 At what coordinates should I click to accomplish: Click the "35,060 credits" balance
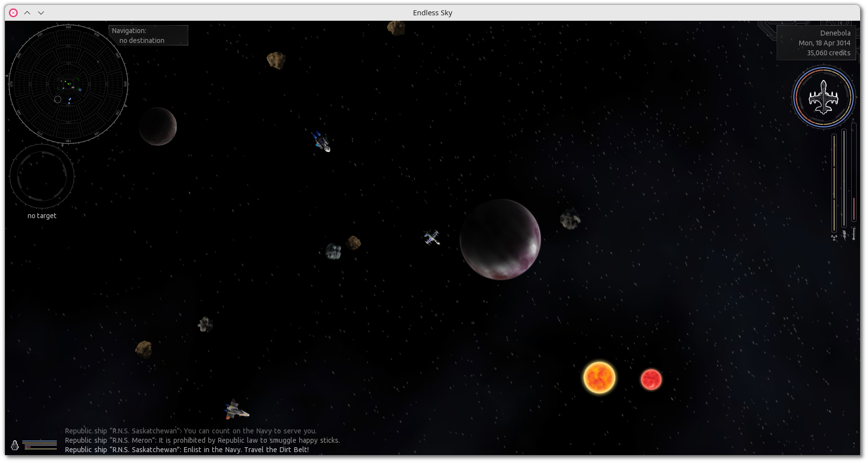tap(829, 53)
